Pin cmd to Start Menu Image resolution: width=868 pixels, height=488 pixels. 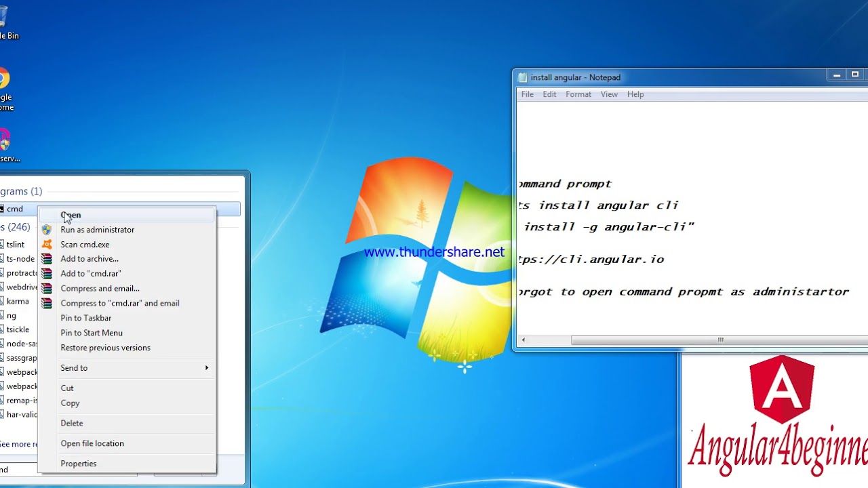(127, 333)
